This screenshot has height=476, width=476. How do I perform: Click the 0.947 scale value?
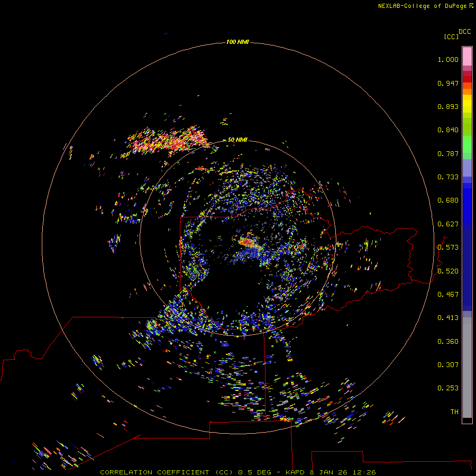[448, 83]
